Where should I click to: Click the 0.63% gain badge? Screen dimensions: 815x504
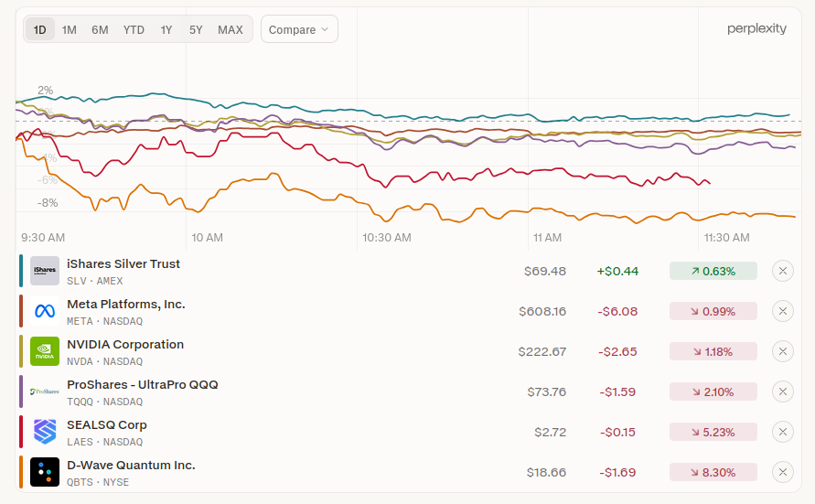(713, 272)
